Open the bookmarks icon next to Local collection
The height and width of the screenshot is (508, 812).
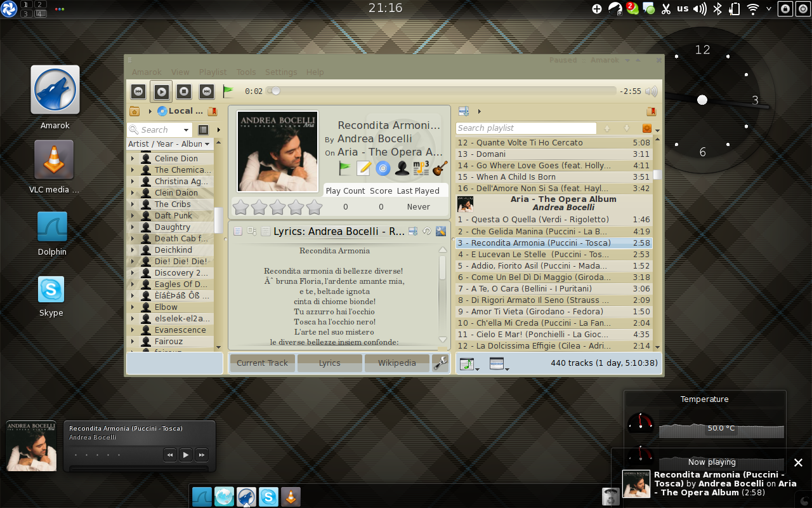(212, 111)
